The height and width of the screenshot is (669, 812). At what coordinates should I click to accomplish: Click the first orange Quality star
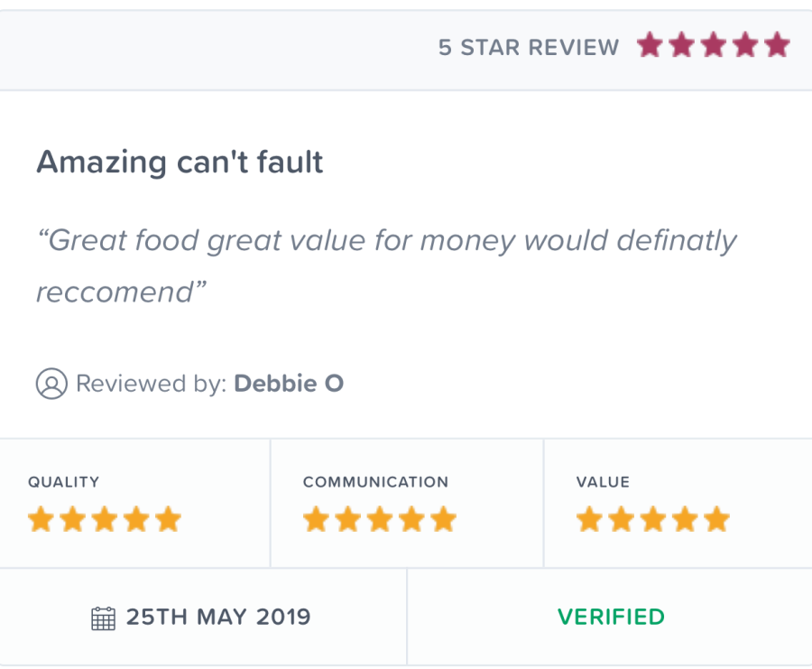pyautogui.click(x=42, y=520)
